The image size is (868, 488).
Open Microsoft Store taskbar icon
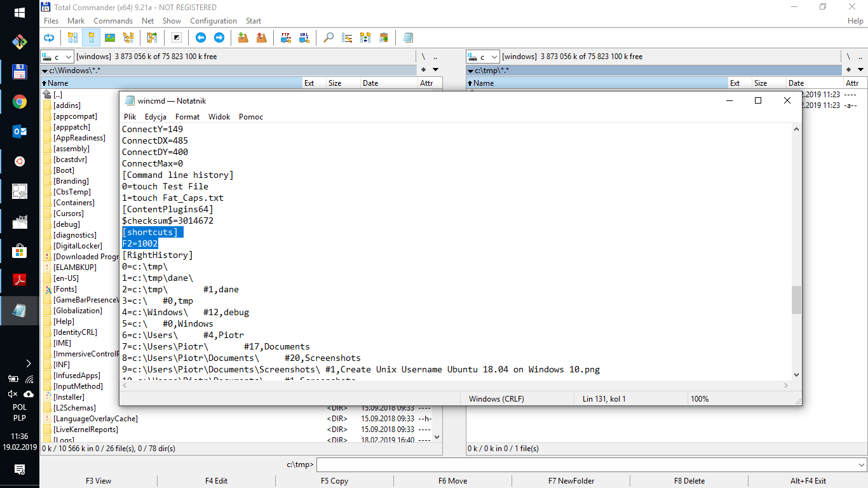point(20,251)
